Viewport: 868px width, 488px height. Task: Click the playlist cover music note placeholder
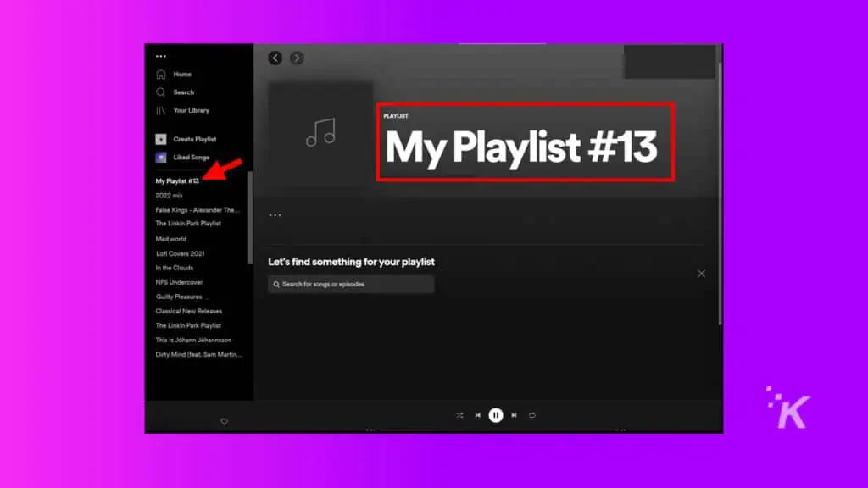pos(320,134)
